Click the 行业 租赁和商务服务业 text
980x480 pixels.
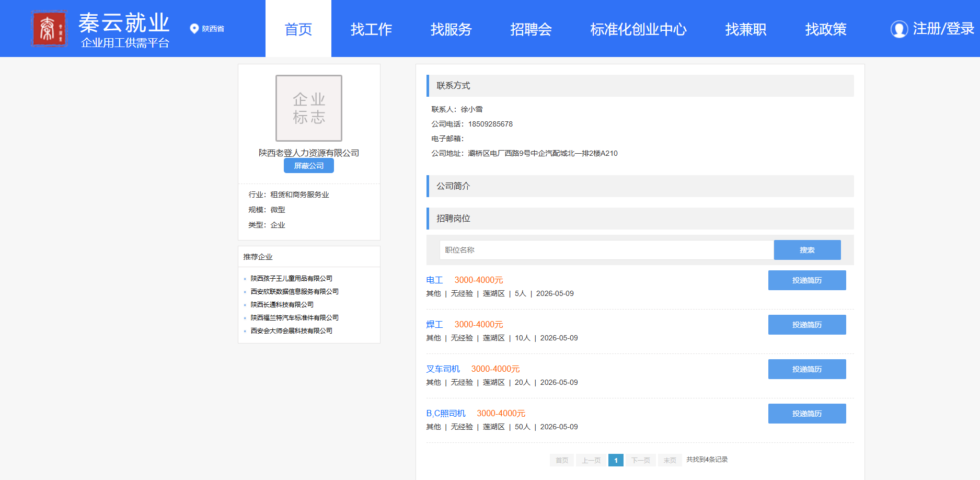289,195
